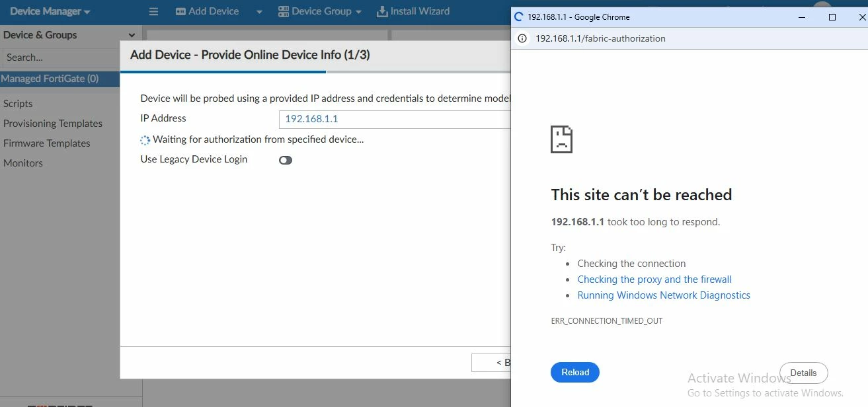
Task: Select Managed FortiGate (0) group
Action: click(x=59, y=79)
